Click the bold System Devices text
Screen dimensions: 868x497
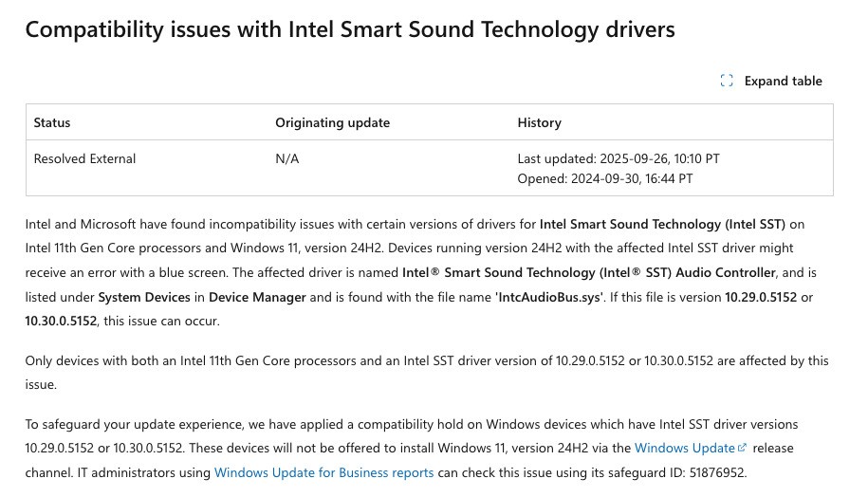(x=144, y=297)
